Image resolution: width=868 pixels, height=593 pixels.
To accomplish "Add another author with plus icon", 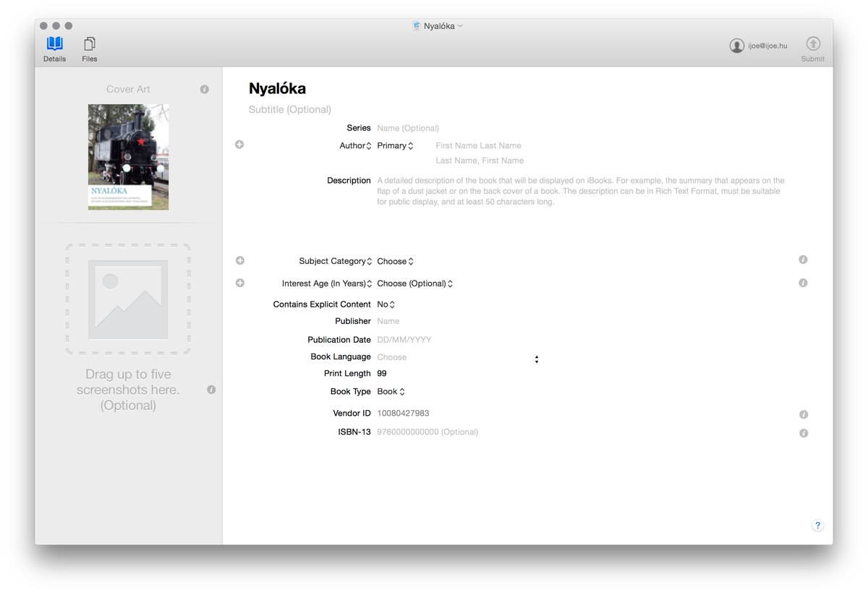I will [x=239, y=145].
